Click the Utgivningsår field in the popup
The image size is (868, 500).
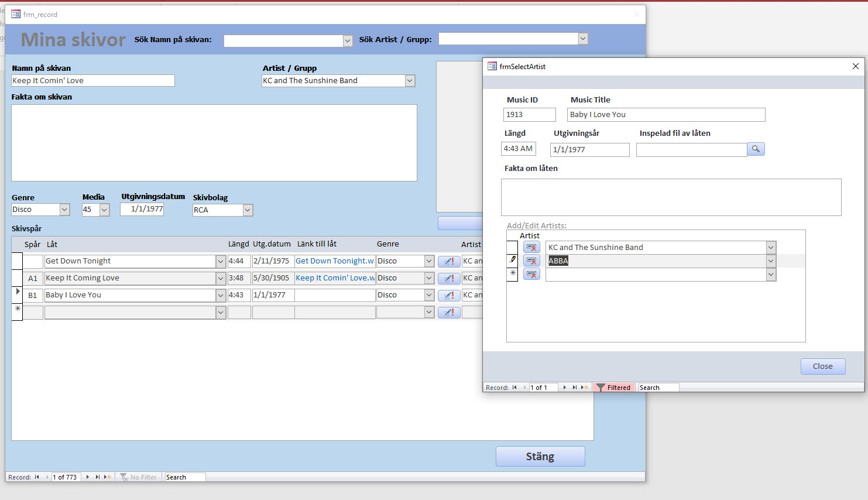click(x=590, y=150)
